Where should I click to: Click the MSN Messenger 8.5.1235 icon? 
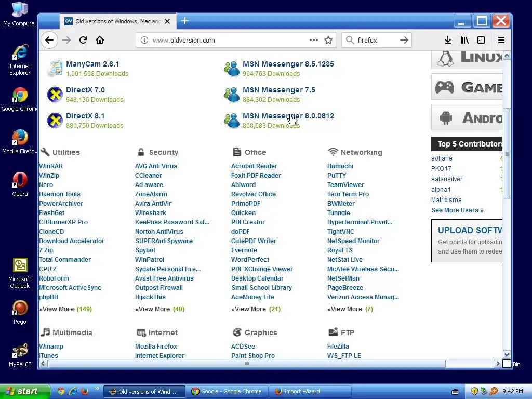[x=232, y=68]
